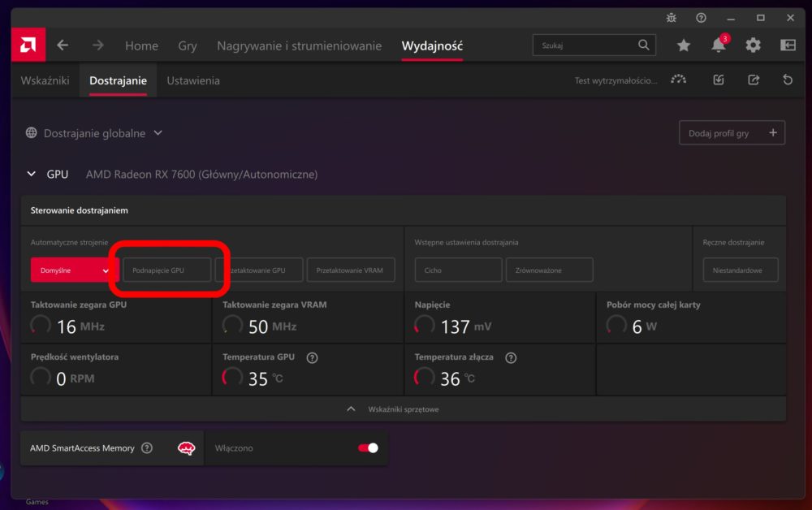
Task: Show help for AMD SmartAccess Memory
Action: [147, 447]
